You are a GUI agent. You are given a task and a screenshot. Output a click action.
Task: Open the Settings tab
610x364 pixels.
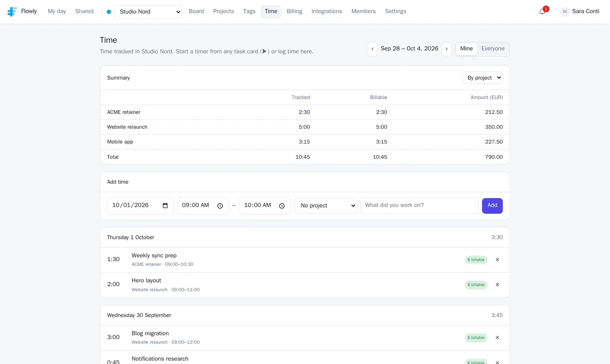(396, 12)
